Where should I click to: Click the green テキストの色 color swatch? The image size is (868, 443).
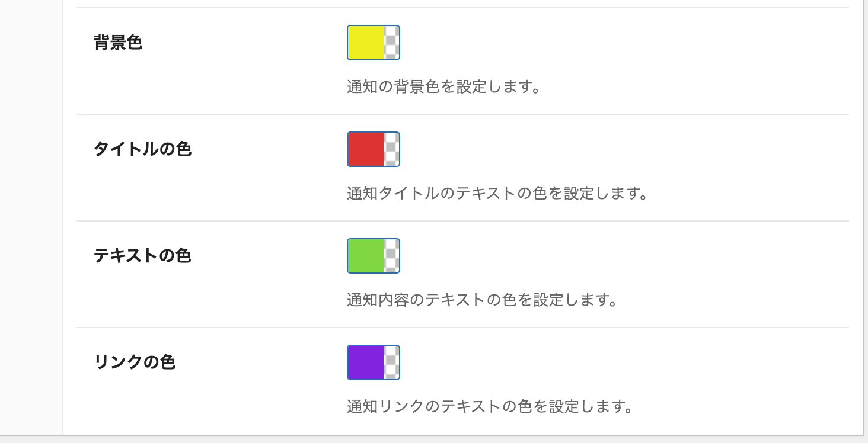coord(366,256)
